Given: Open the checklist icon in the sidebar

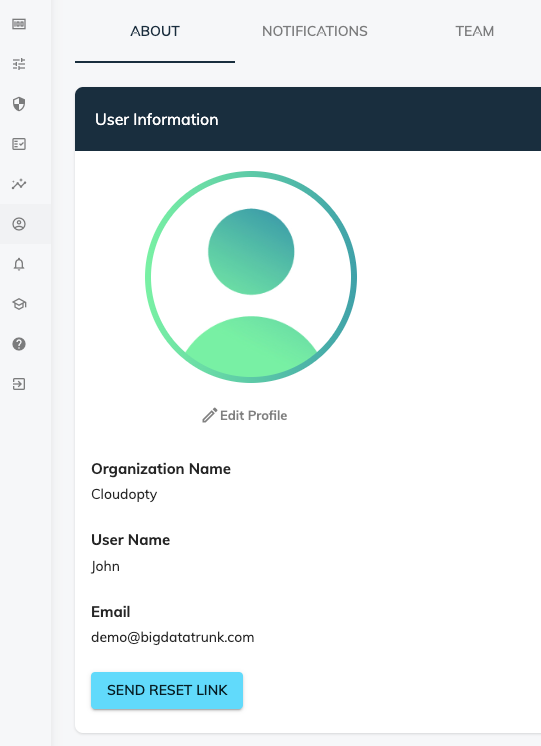Looking at the screenshot, I should tap(19, 144).
